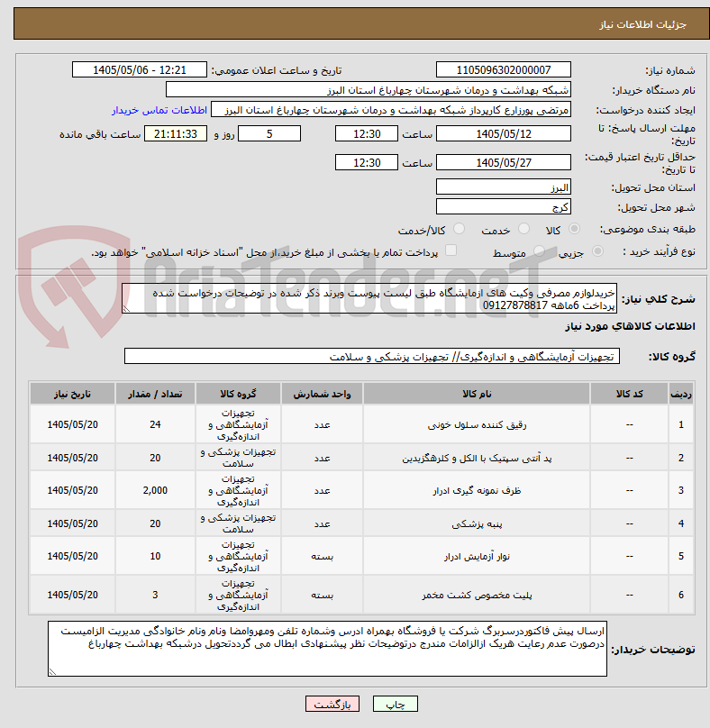Click the buyer organization name field
The width and height of the screenshot is (710, 728).
pos(369,90)
